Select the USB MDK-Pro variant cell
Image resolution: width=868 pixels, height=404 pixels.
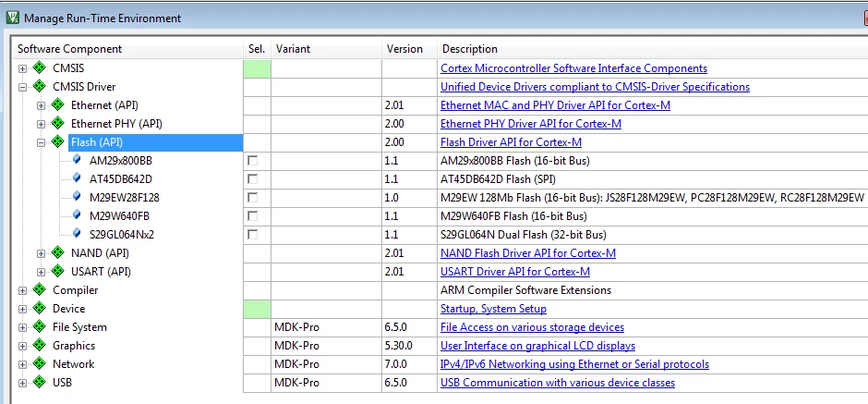pos(326,383)
